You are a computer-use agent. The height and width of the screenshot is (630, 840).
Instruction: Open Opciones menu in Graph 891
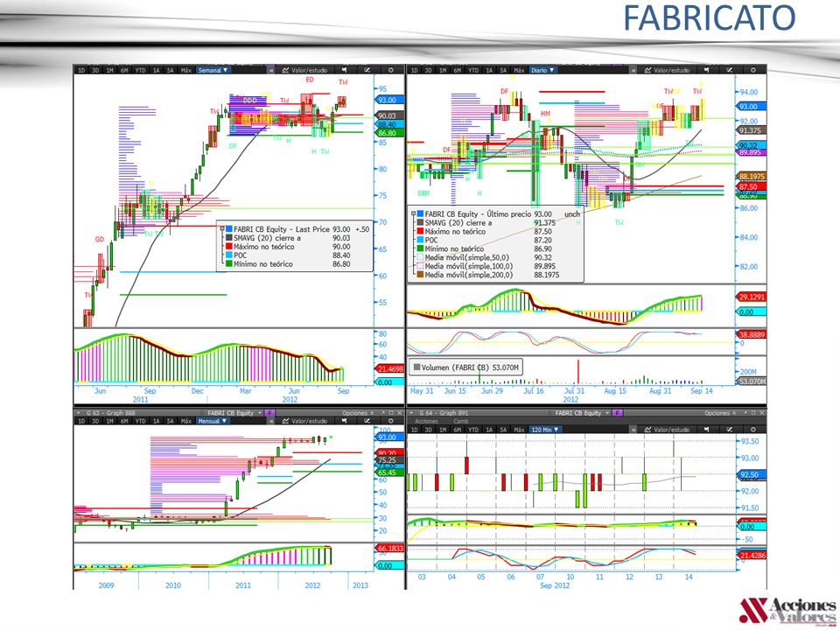coord(718,413)
